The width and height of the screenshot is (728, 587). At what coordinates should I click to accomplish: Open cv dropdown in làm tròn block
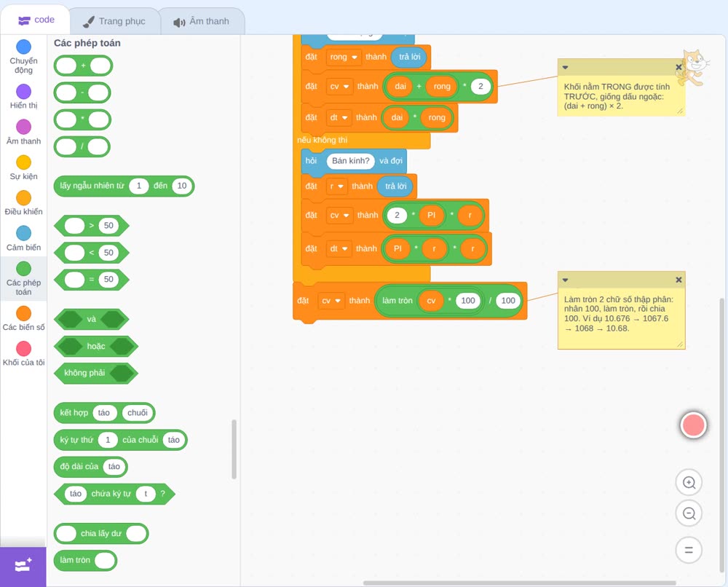[331, 301]
